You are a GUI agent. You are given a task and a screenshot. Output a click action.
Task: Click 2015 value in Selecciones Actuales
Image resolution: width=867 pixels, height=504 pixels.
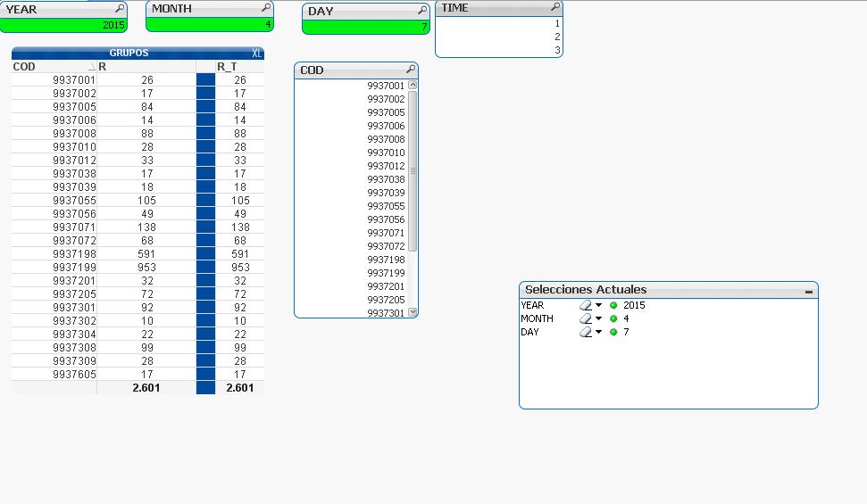pyautogui.click(x=634, y=305)
